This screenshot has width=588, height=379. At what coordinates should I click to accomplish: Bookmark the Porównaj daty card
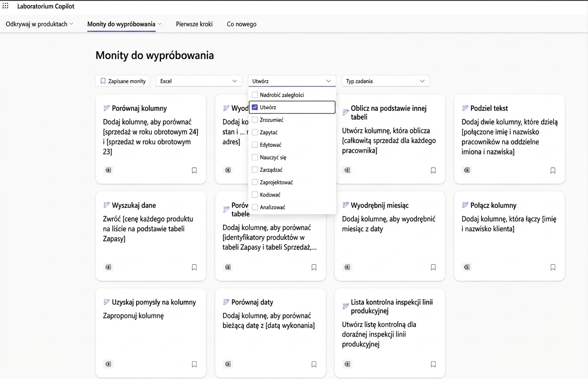[x=314, y=364]
